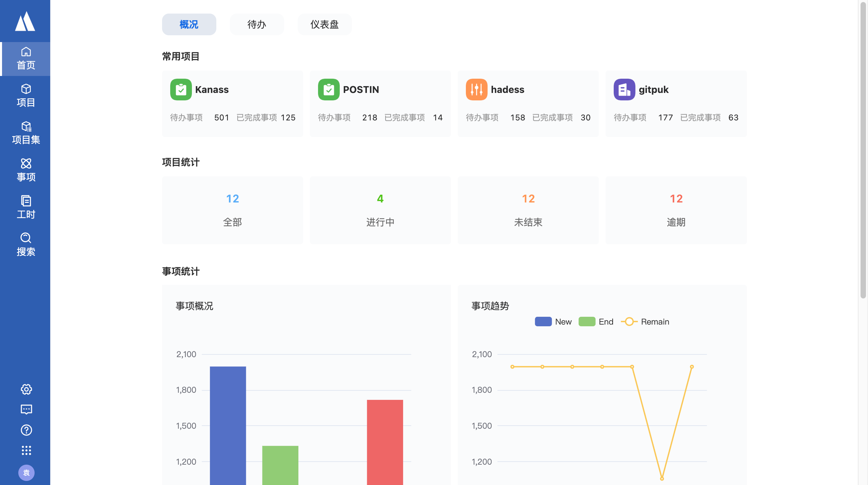Viewport: 868px width, 485px height.
Task: Click the red bar in 事项概况 chart
Action: click(x=385, y=442)
